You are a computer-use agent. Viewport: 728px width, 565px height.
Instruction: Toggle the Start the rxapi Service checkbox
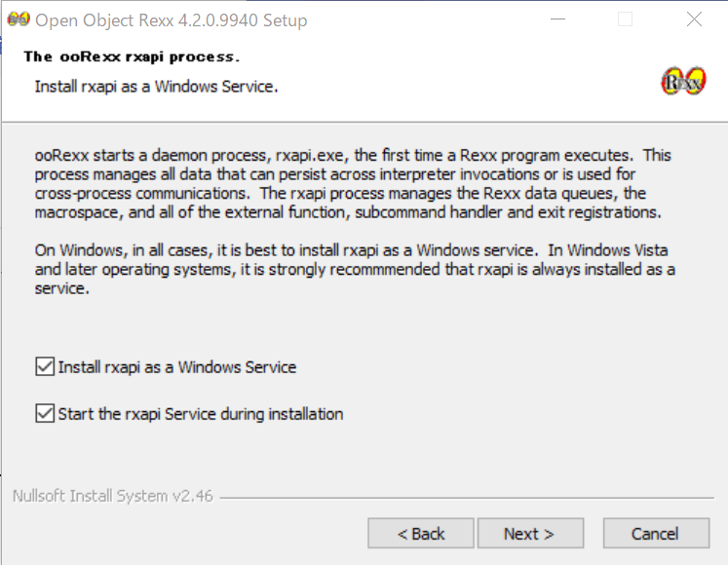click(x=44, y=414)
